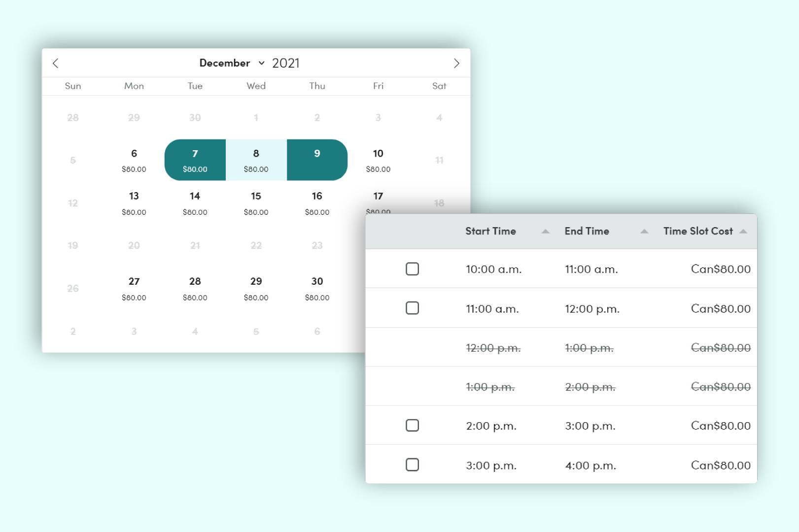Go to the previous month
This screenshot has height=532, width=799.
(55, 63)
